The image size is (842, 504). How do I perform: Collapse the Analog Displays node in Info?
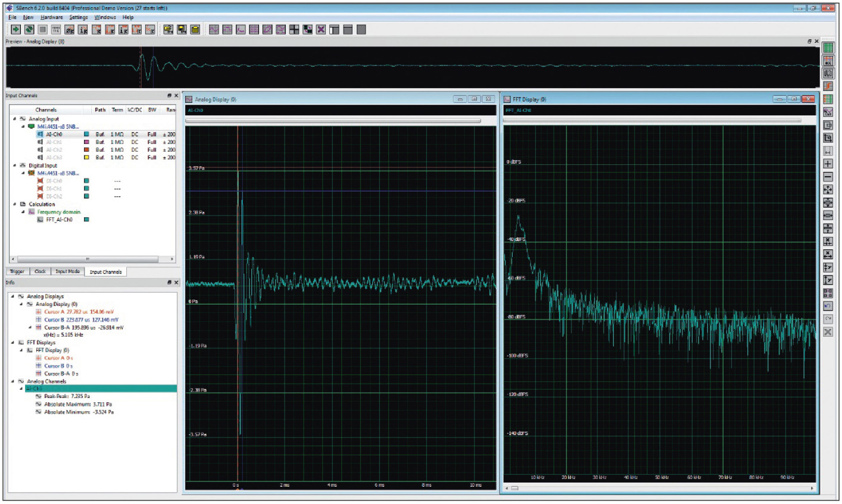point(13,296)
